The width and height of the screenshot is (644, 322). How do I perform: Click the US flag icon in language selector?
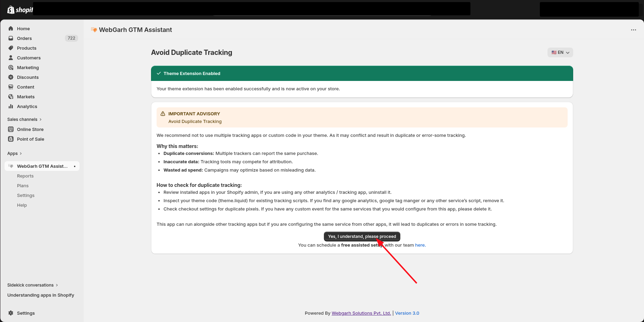(554, 52)
